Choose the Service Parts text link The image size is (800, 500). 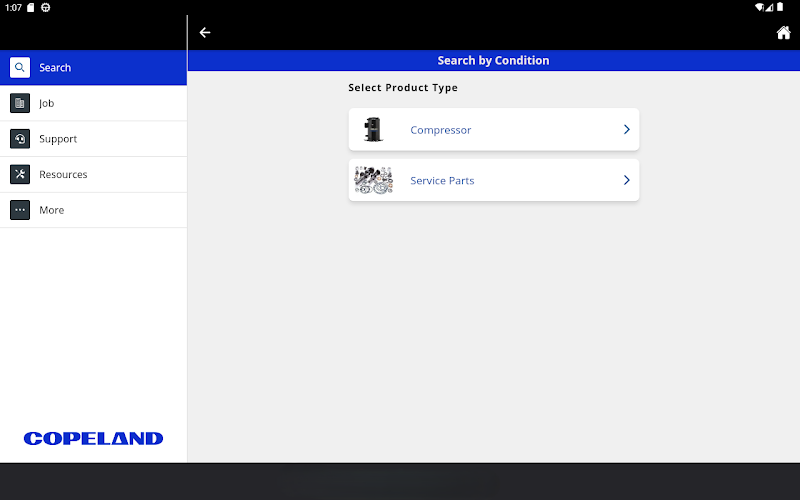pos(442,181)
